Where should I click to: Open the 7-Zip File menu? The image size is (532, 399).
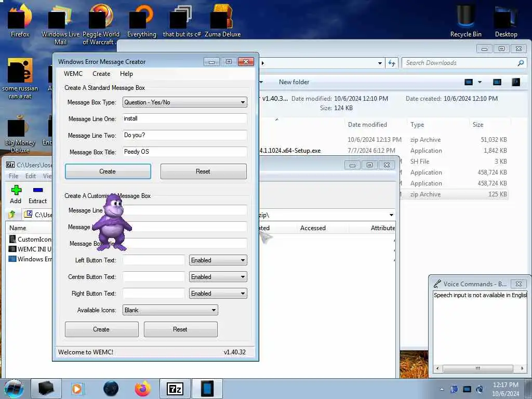14,176
